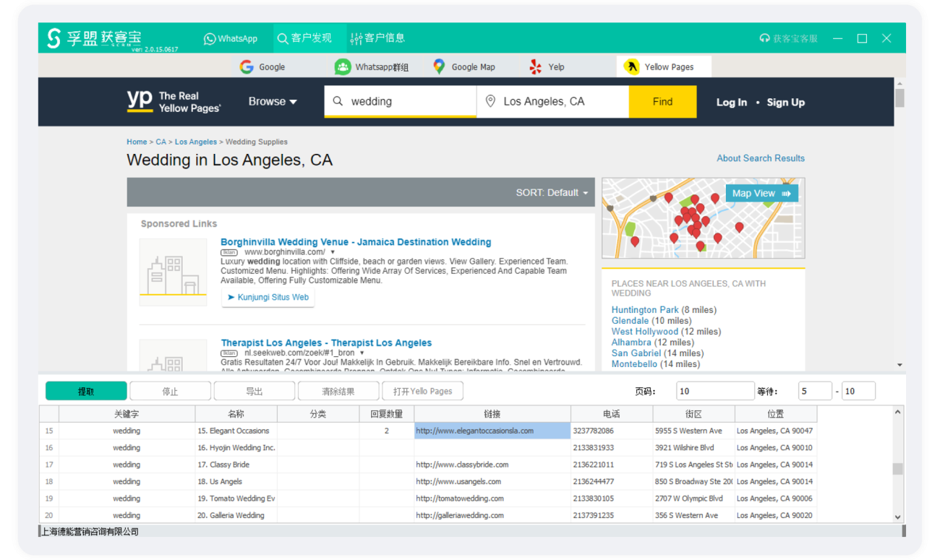Click the 17. Classy Bride name cell
The width and height of the screenshot is (940, 560).
pyautogui.click(x=236, y=465)
